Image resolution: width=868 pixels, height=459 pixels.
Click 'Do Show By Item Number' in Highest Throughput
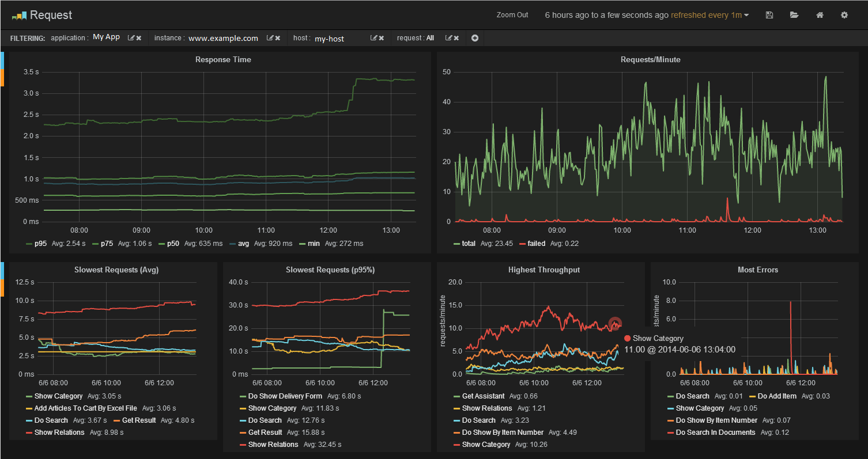coord(503,433)
